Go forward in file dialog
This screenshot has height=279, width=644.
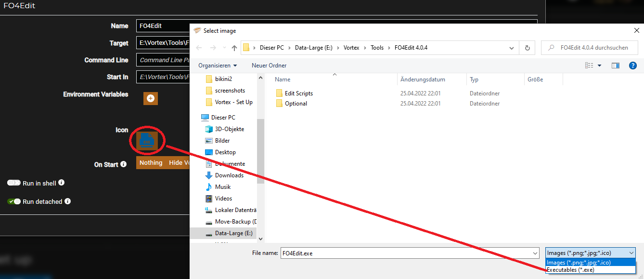tap(214, 48)
